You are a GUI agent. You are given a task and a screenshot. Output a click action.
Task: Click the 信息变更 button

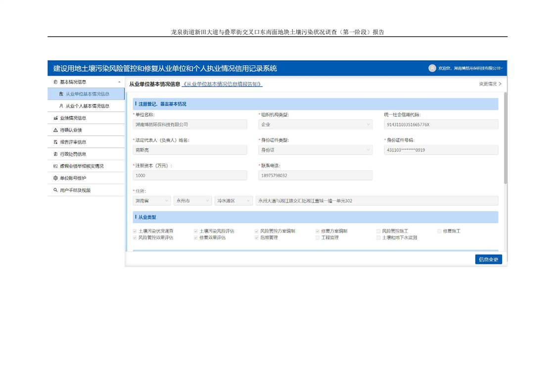[x=488, y=260]
